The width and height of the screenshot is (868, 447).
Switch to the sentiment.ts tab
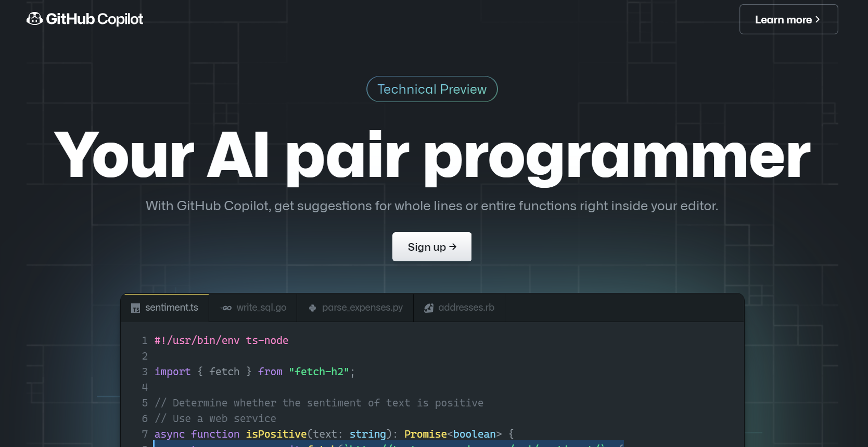pos(165,308)
